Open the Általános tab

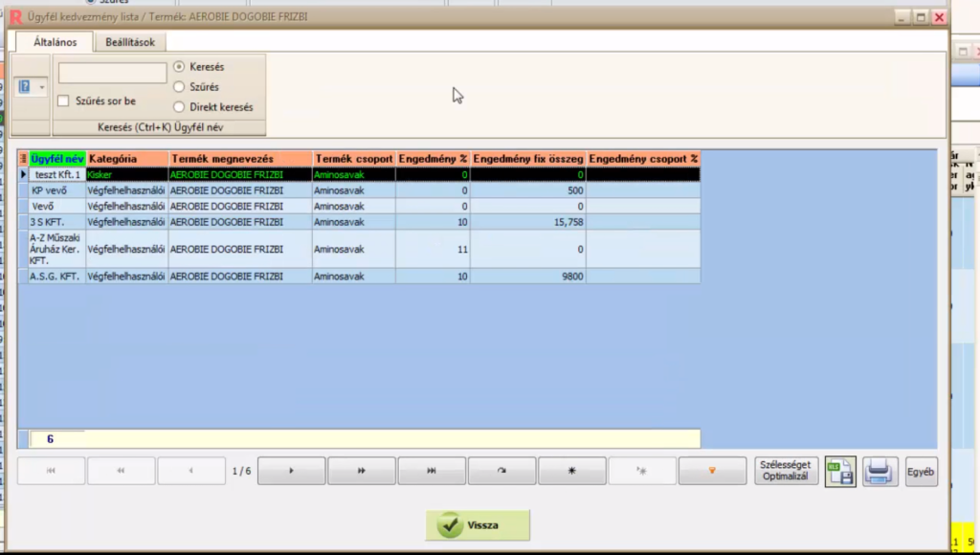tap(53, 42)
